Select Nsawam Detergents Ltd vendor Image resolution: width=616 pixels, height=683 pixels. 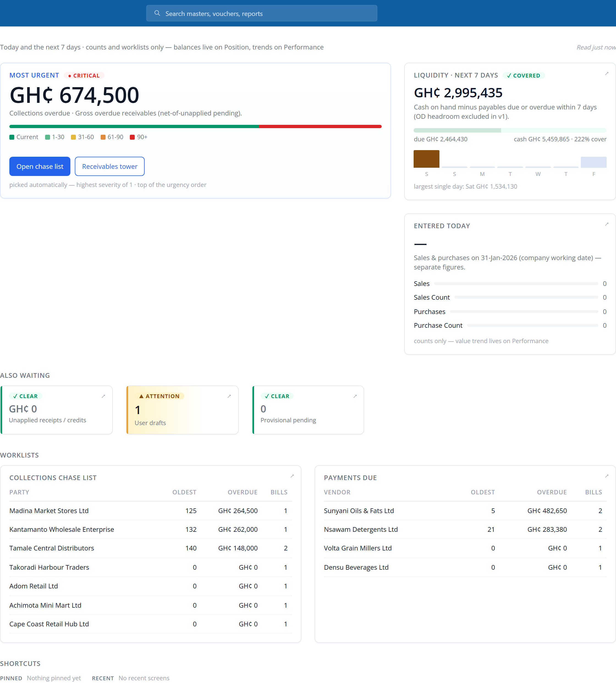(465, 529)
